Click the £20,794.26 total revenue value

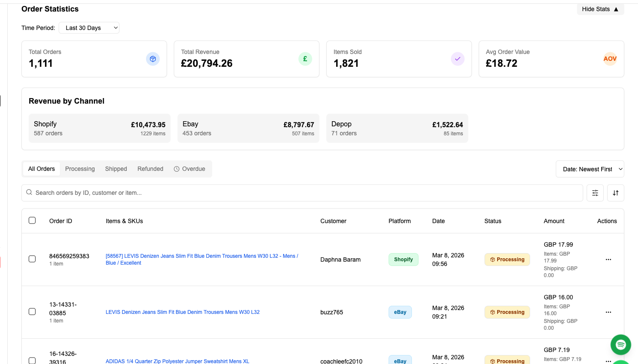(207, 63)
